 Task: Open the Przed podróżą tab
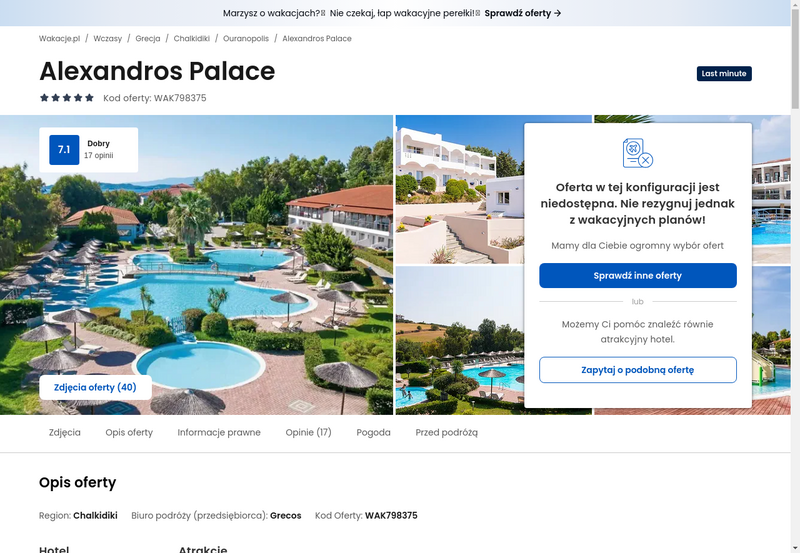click(x=446, y=432)
